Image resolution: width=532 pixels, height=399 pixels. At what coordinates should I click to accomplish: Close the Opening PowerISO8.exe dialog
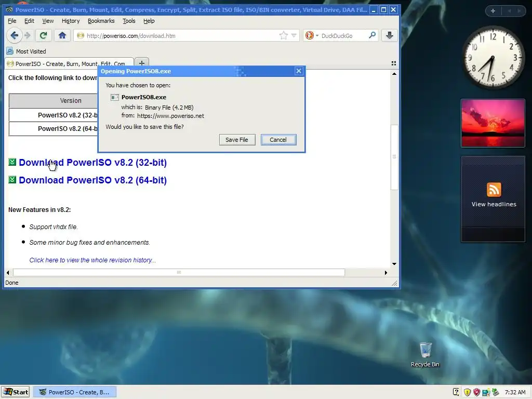pos(299,71)
